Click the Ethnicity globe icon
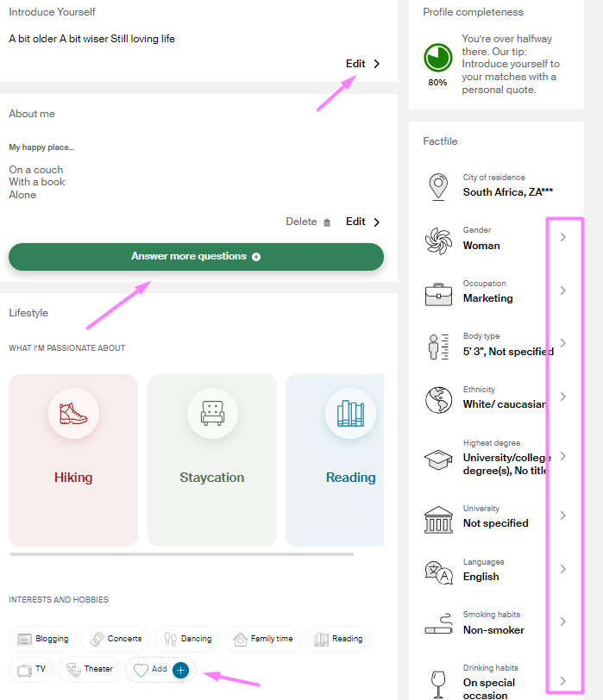 (438, 400)
